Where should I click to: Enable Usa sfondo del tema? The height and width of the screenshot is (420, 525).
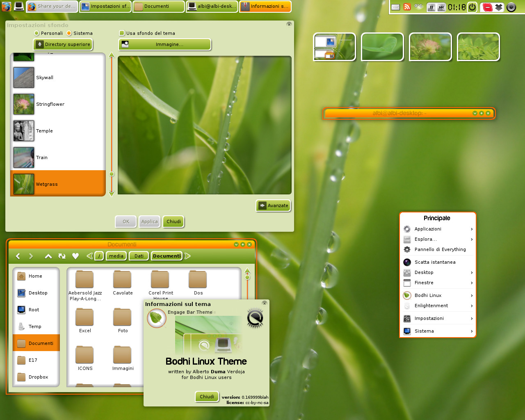121,33
